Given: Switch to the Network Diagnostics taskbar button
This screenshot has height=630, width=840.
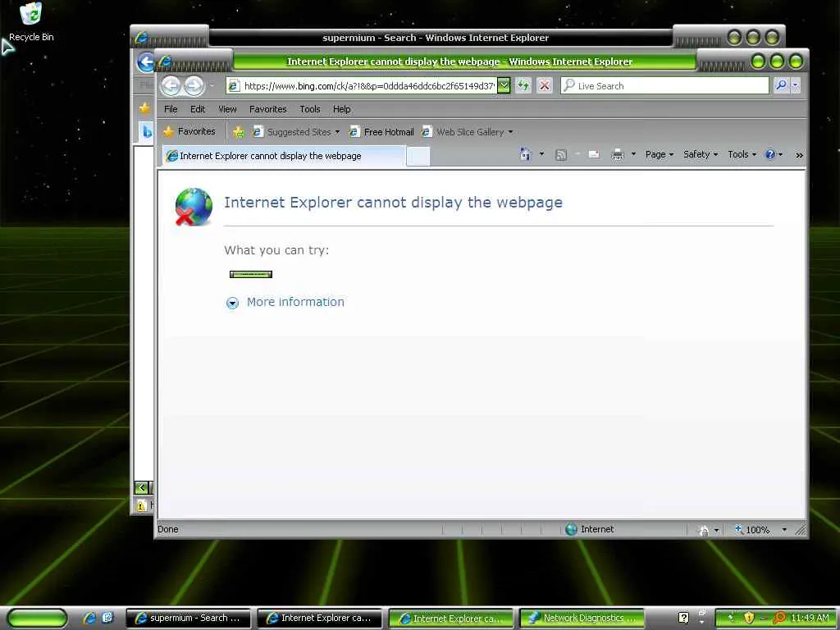Looking at the screenshot, I should [x=582, y=619].
